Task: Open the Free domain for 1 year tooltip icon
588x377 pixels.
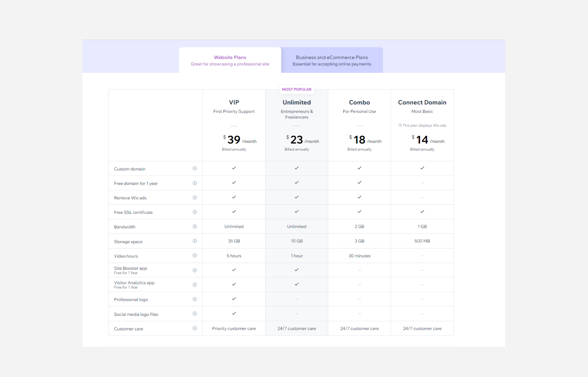Action: coord(195,183)
